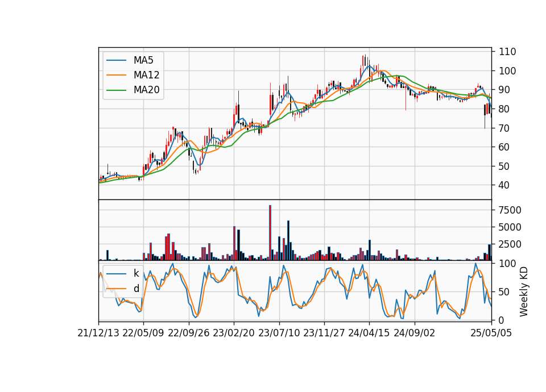Click the MA20 legend label
This screenshot has width=546, height=392.
click(146, 90)
